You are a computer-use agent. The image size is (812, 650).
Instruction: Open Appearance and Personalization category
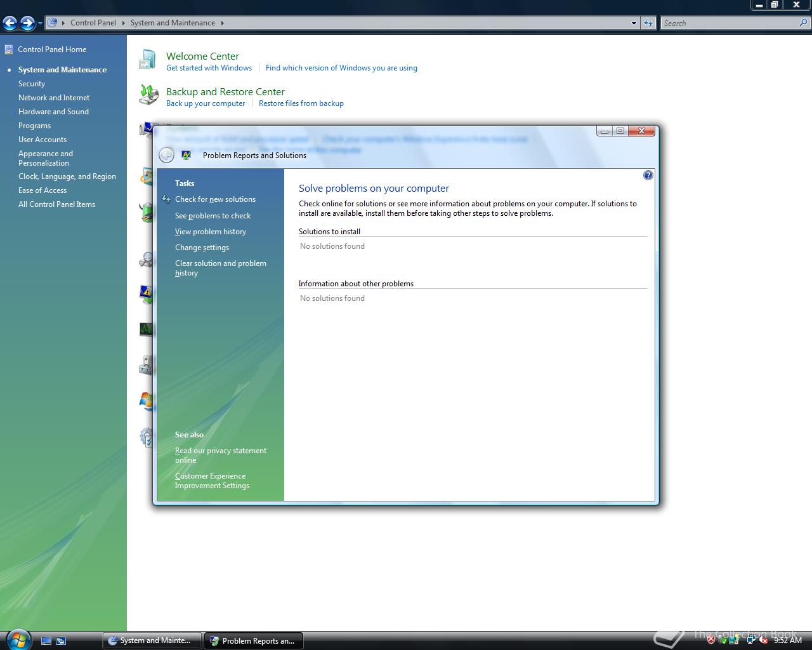click(46, 158)
